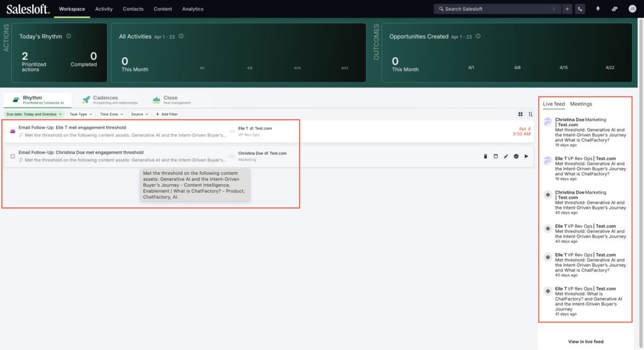
Task: Click the All Activities card heading
Action: click(x=135, y=36)
